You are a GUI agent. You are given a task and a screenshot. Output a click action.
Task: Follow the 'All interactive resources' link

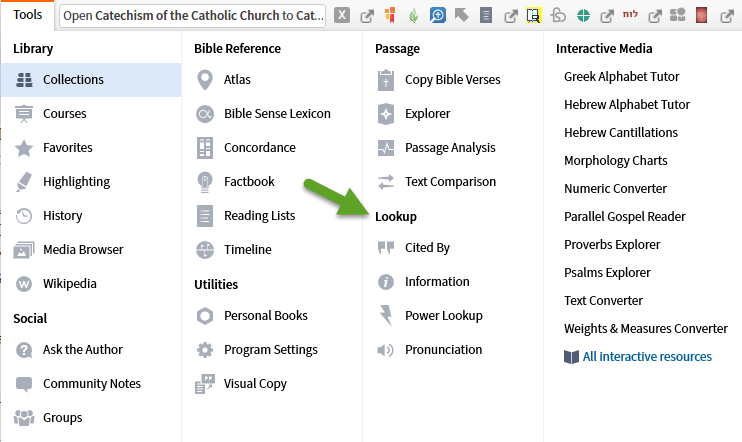pyautogui.click(x=647, y=357)
